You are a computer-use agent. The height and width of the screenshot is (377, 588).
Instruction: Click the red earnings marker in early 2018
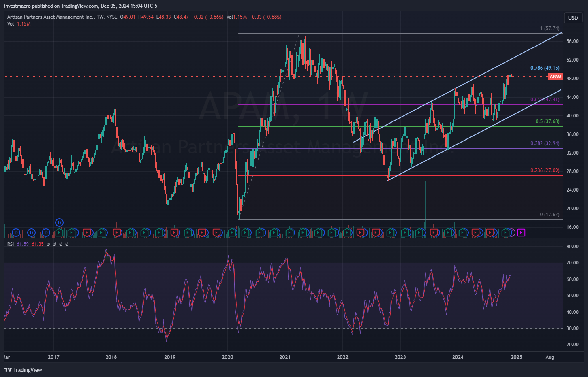pos(117,233)
